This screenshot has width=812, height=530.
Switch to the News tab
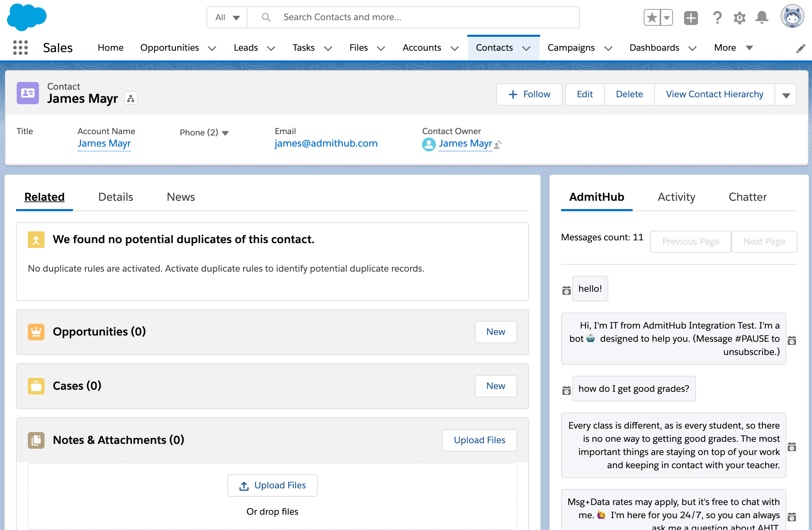tap(181, 197)
